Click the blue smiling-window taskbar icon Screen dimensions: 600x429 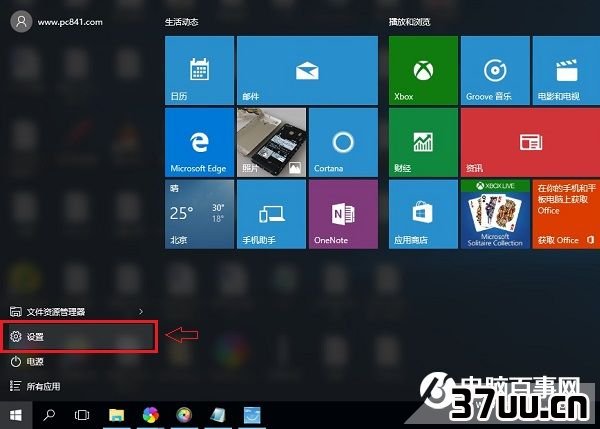(x=252, y=415)
